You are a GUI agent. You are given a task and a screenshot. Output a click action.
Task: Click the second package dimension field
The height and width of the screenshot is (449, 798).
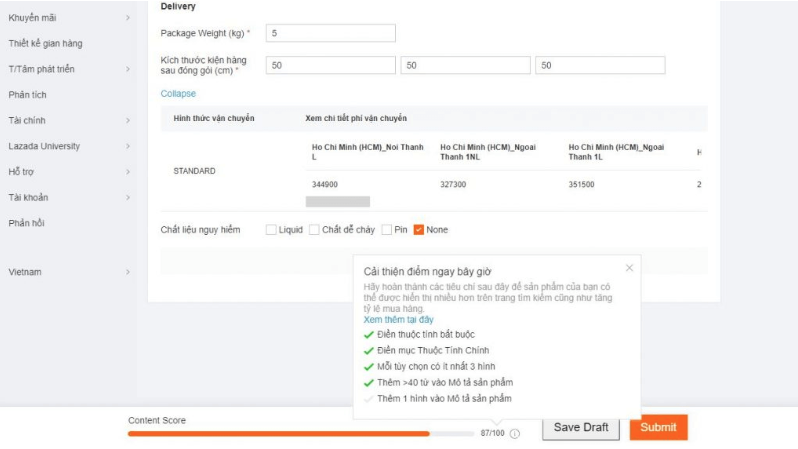(x=465, y=65)
